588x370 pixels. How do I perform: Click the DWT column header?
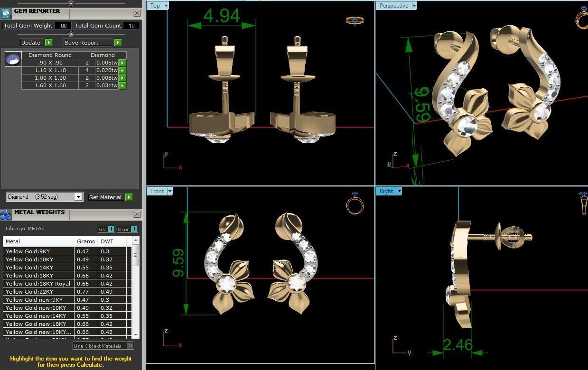pos(112,241)
